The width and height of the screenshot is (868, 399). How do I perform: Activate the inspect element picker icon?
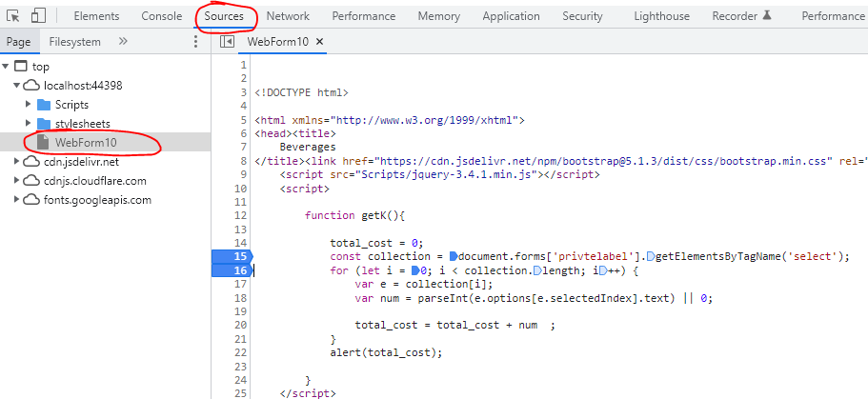[13, 16]
